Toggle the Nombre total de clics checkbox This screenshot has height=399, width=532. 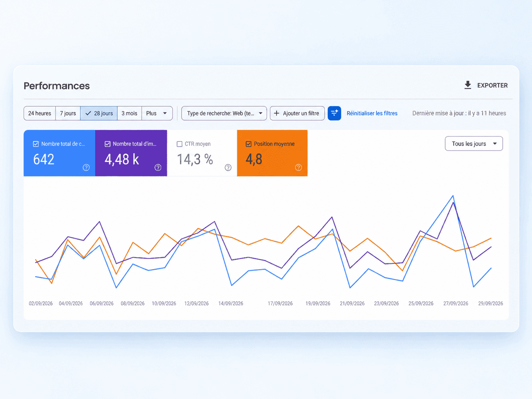[x=36, y=144]
